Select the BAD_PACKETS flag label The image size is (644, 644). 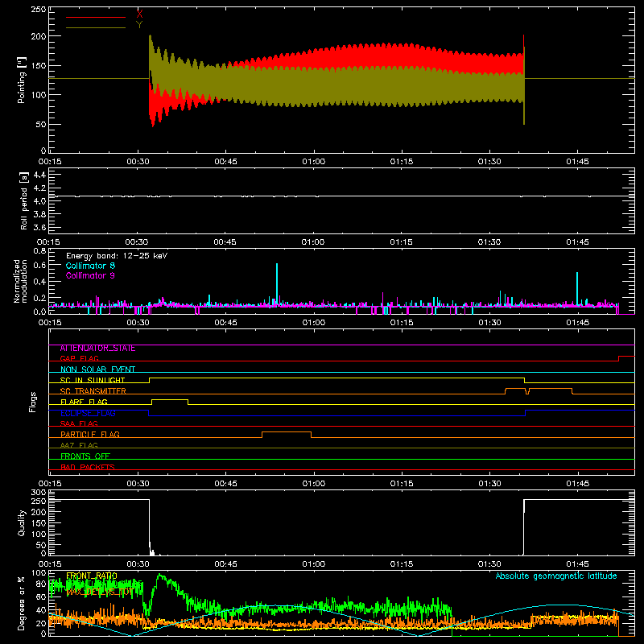click(88, 467)
